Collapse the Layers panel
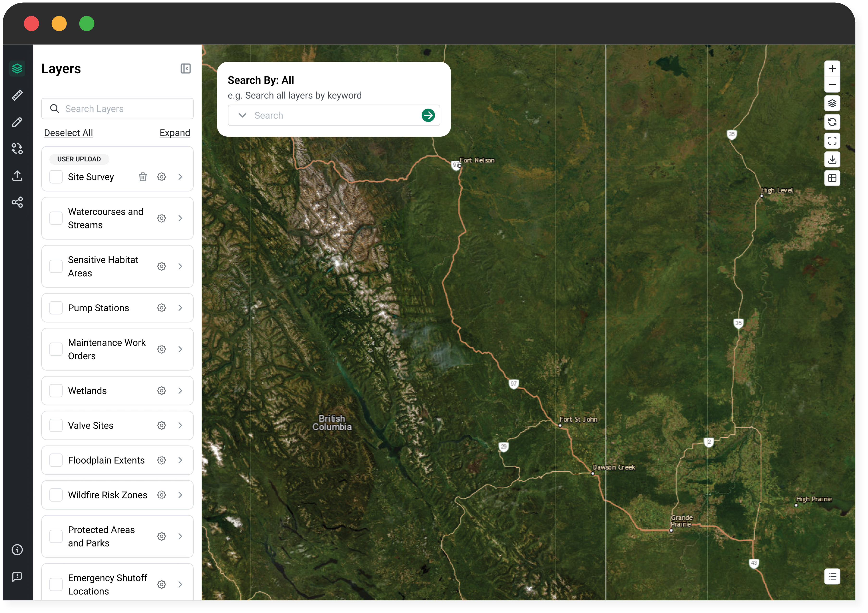The width and height of the screenshot is (868, 613). 186,68
